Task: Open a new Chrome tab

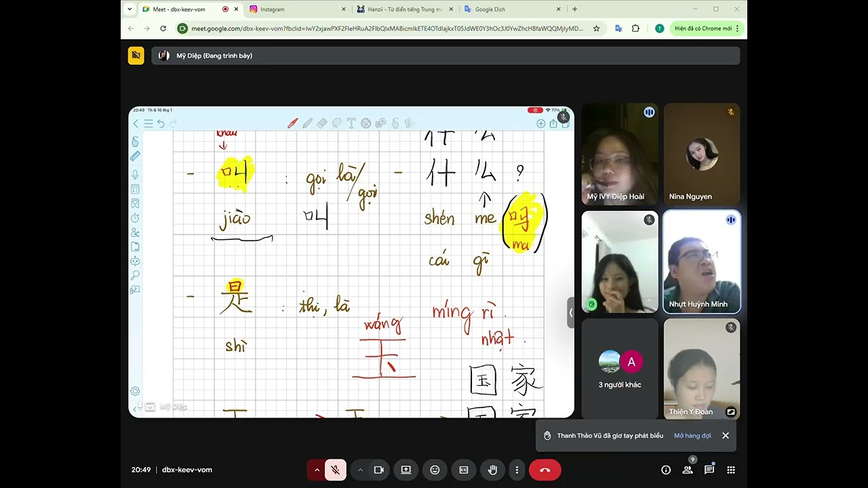Action: tap(575, 9)
